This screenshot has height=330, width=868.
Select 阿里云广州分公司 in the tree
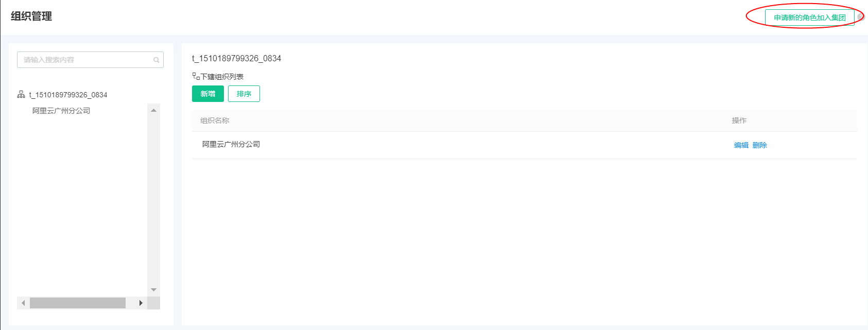[x=61, y=111]
